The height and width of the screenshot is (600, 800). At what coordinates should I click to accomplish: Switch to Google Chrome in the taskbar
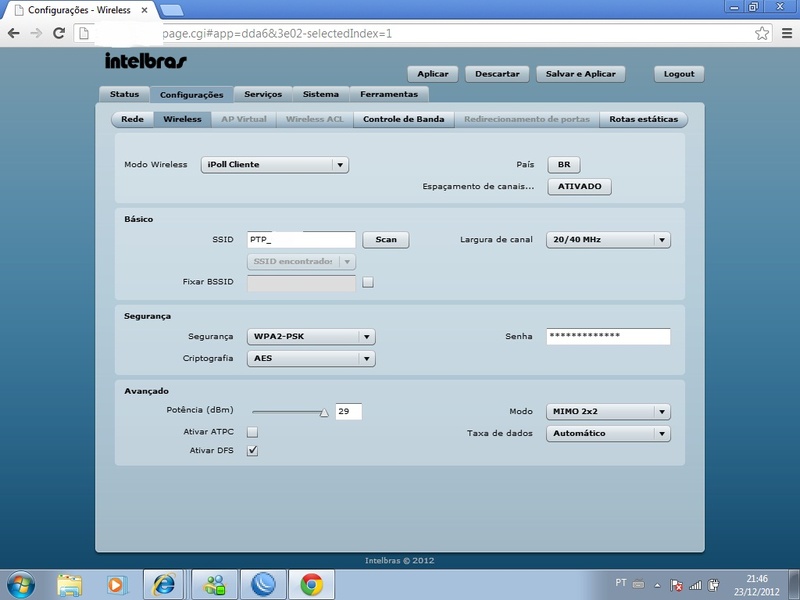coord(311,585)
